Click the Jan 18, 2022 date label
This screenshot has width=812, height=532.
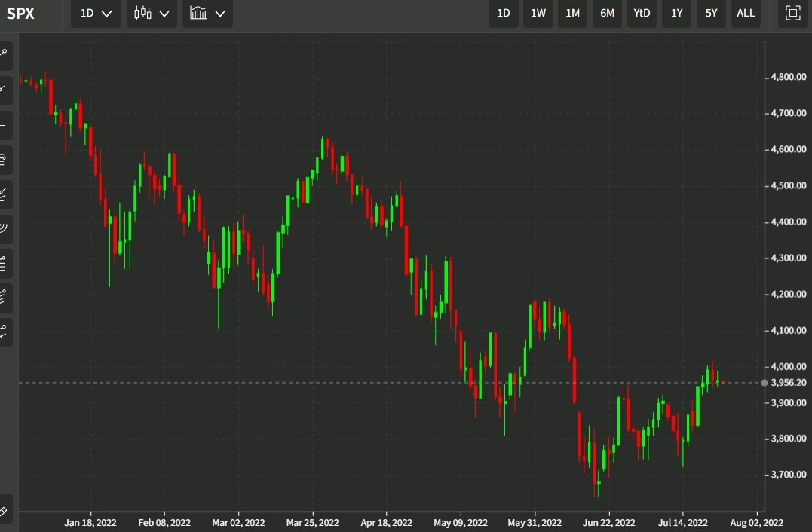(90, 523)
